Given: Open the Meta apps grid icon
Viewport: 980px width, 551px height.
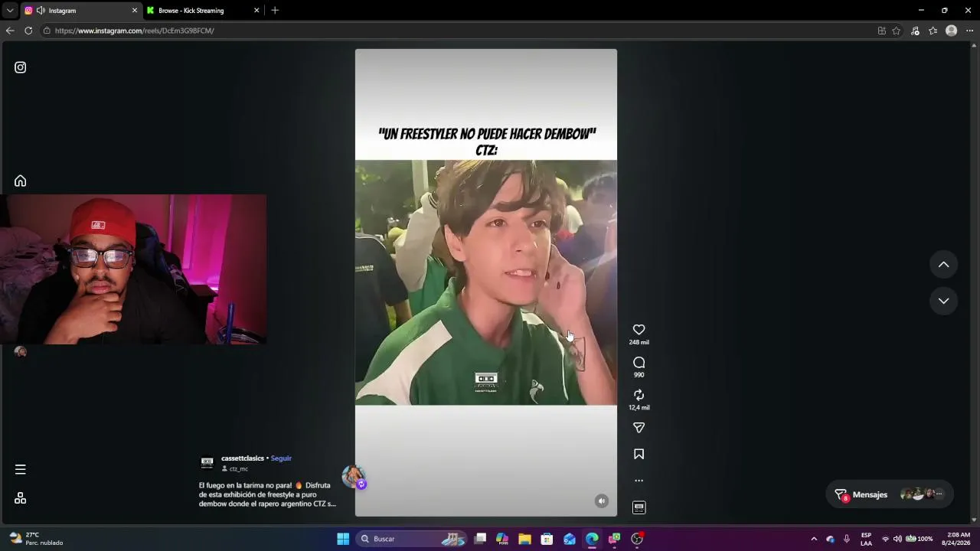Looking at the screenshot, I should (21, 498).
